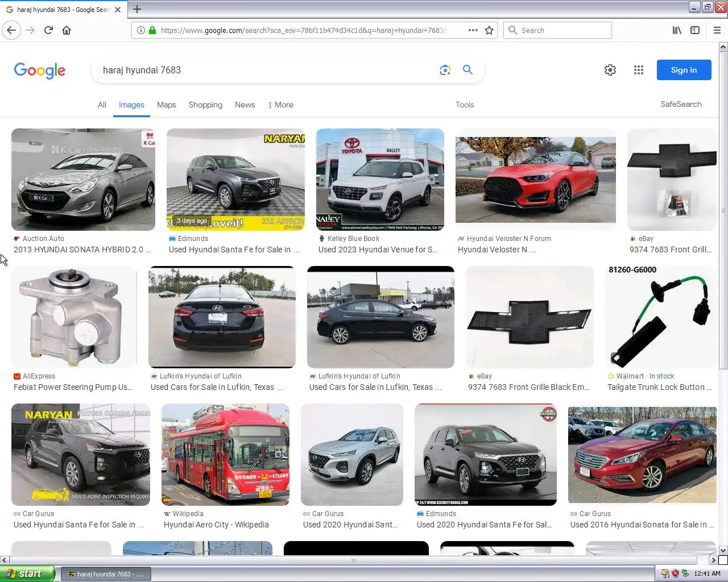Open AliExpress source label

coord(39,376)
